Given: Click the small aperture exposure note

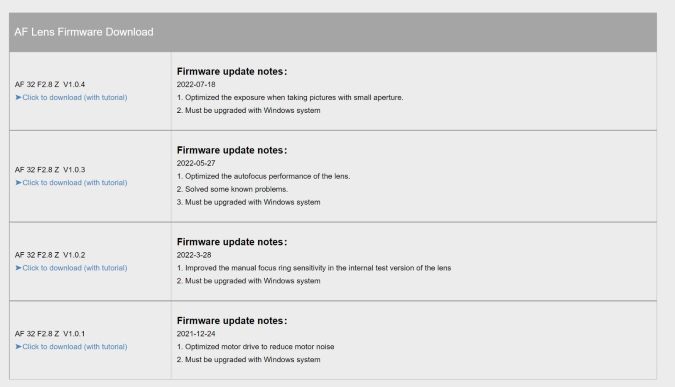Looking at the screenshot, I should coord(290,98).
